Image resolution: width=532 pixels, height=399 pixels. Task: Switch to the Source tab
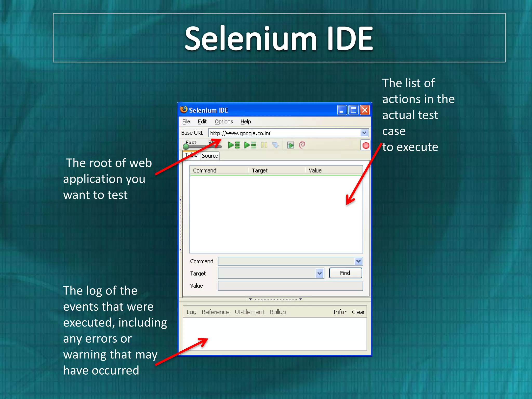click(210, 156)
